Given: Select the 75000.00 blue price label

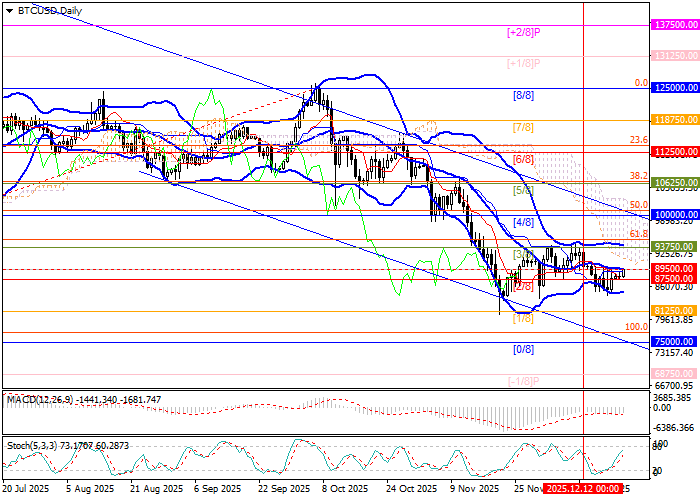Looking at the screenshot, I should click(x=673, y=341).
